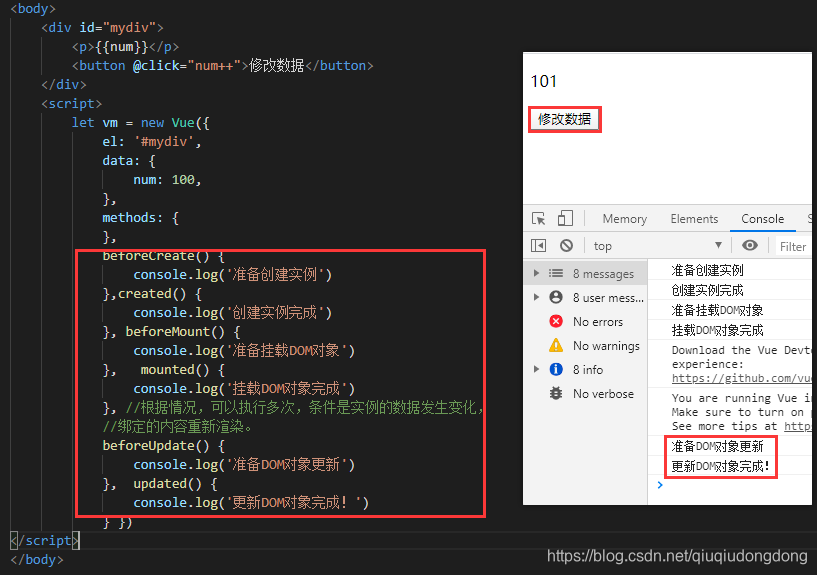
Task: Click the verbose bug icon
Action: point(556,393)
